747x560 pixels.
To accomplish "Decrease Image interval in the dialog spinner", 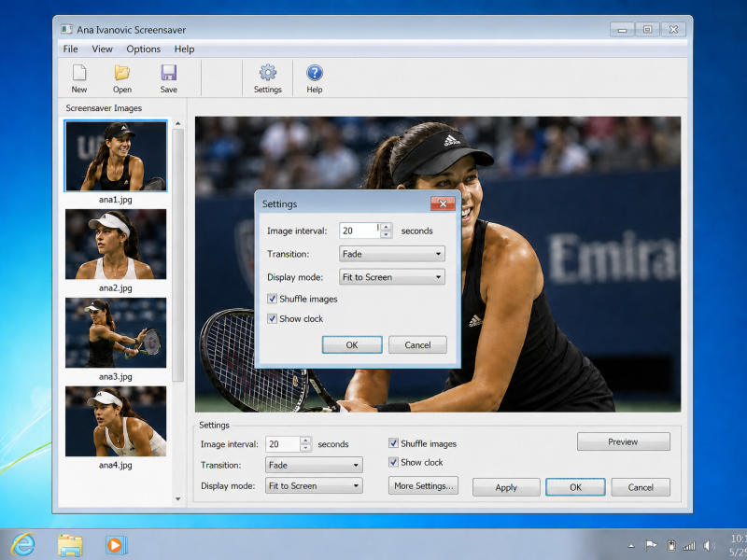I will point(387,234).
